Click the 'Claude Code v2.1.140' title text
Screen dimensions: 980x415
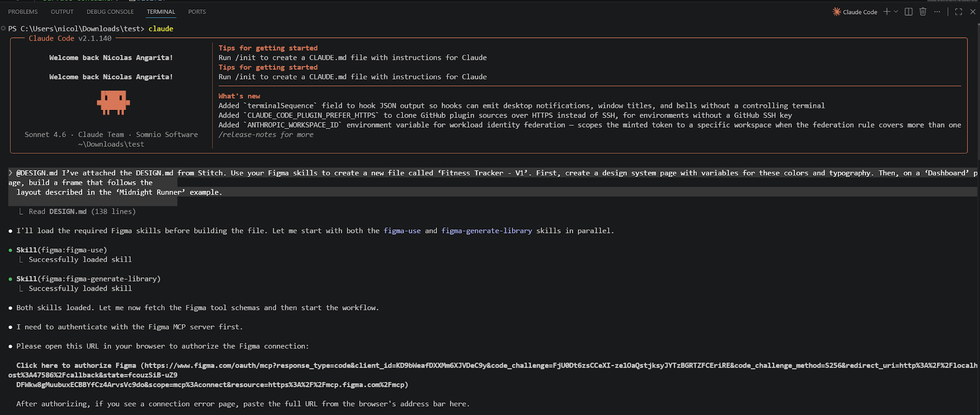[70, 38]
